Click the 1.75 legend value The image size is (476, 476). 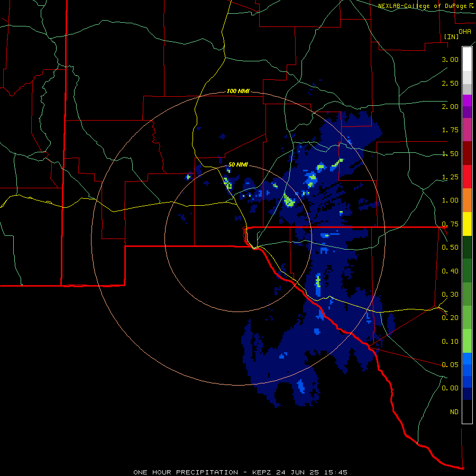click(450, 130)
